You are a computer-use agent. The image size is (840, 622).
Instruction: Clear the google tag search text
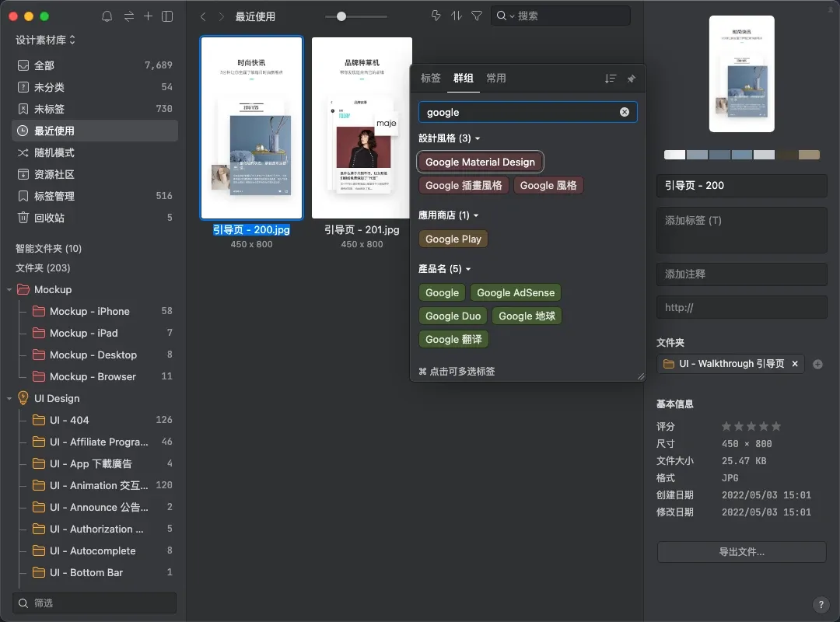coord(624,112)
